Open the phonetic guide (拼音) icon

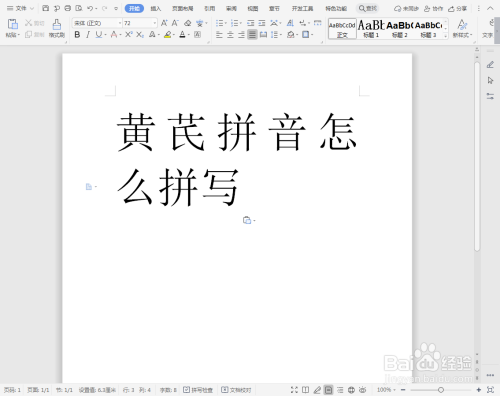(200, 23)
